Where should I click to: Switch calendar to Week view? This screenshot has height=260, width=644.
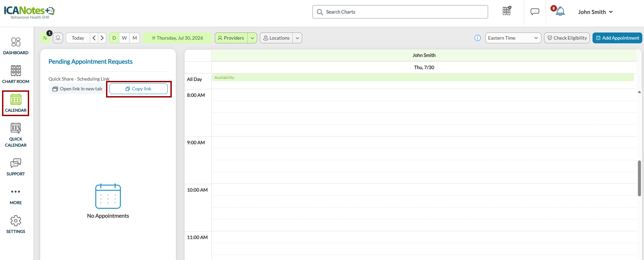coord(124,38)
